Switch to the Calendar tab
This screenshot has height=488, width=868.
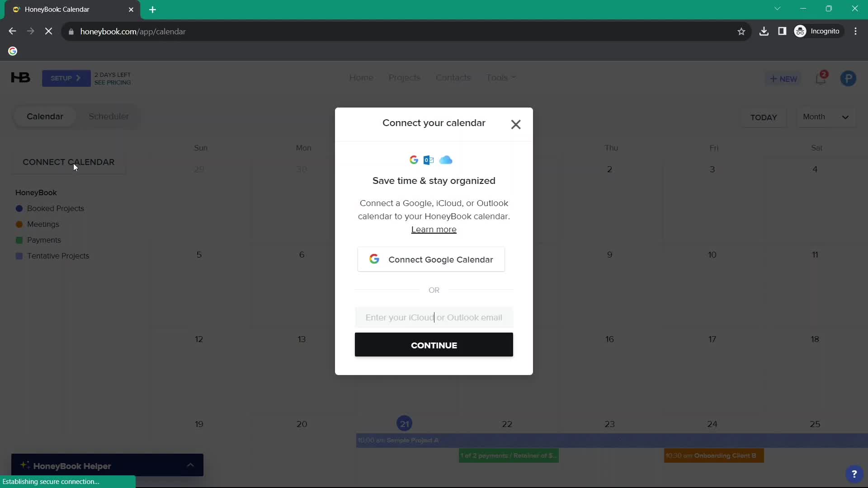click(45, 116)
